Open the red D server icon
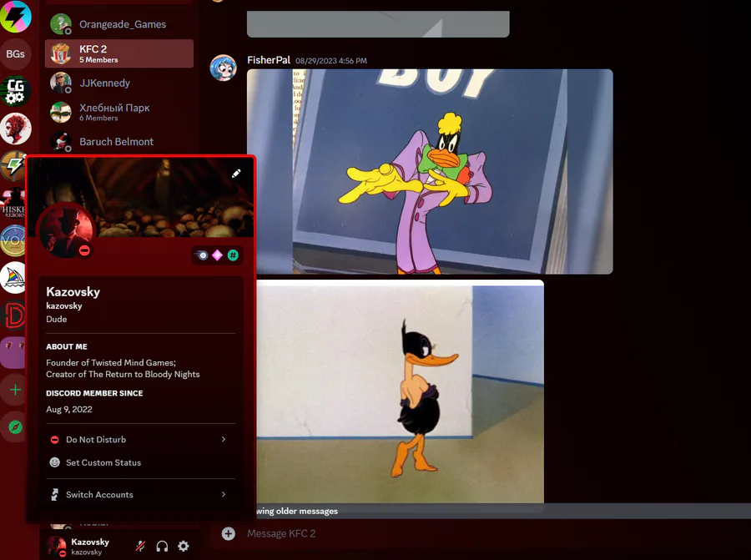The width and height of the screenshot is (751, 560). 14,315
